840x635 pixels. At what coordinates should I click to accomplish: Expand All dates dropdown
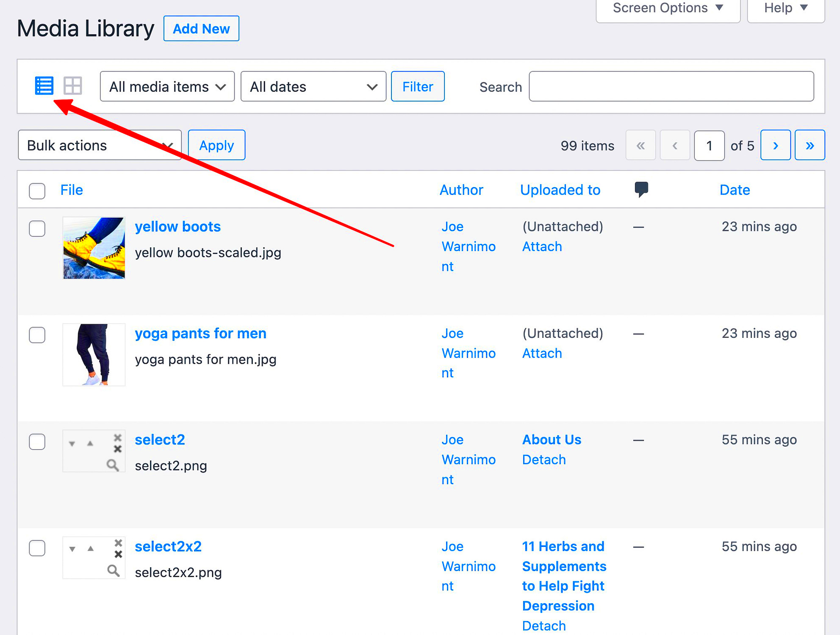(312, 86)
